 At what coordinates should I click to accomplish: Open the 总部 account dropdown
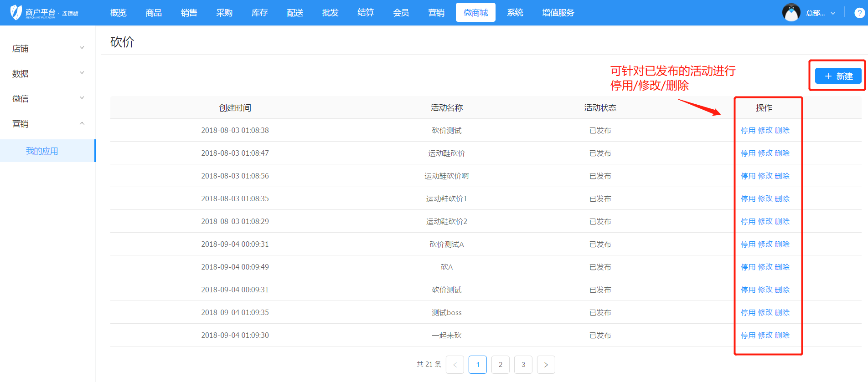(820, 13)
